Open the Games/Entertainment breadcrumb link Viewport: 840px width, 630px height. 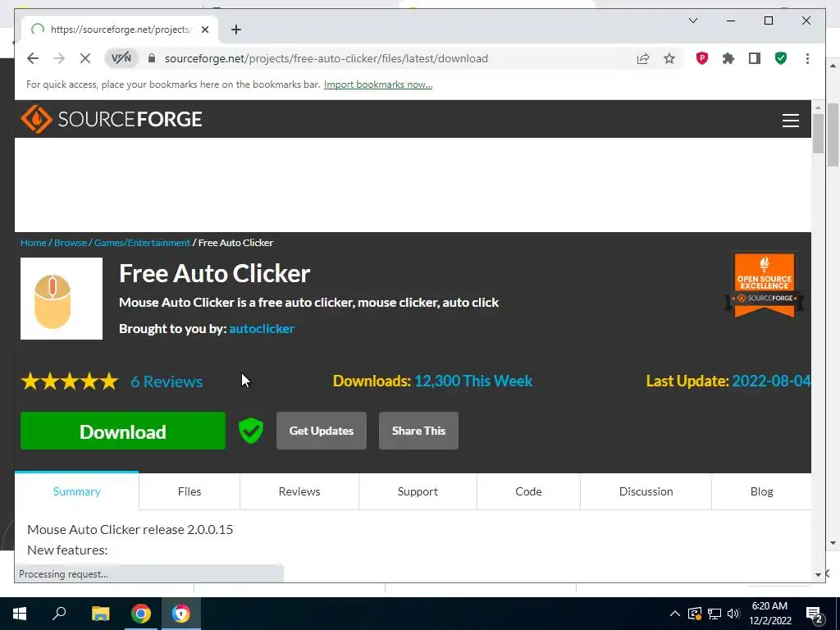[x=142, y=243]
